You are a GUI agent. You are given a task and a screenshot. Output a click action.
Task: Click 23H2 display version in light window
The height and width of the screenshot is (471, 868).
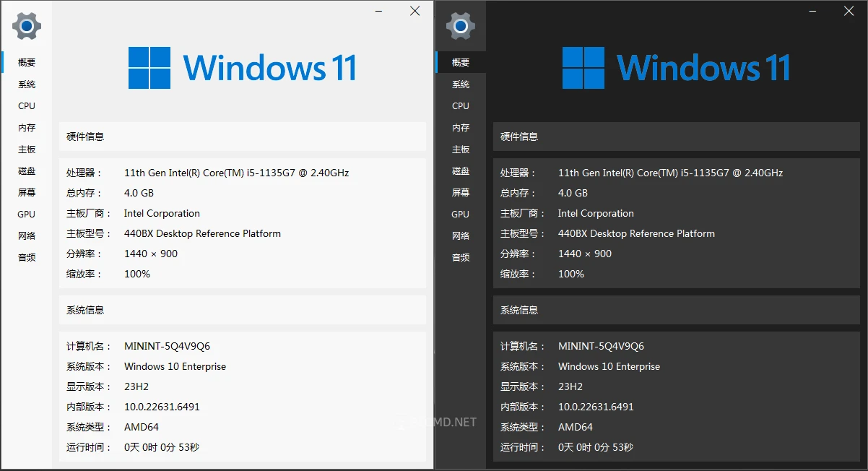point(136,387)
